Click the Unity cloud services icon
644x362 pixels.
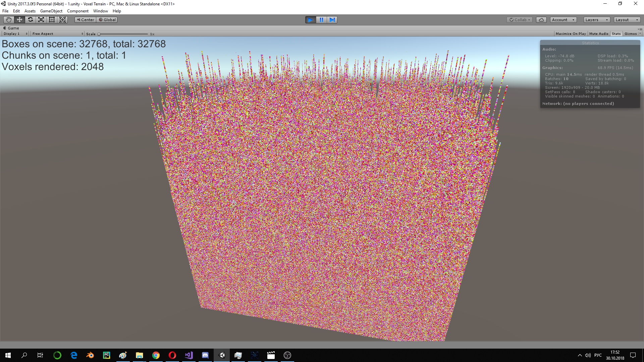[541, 19]
